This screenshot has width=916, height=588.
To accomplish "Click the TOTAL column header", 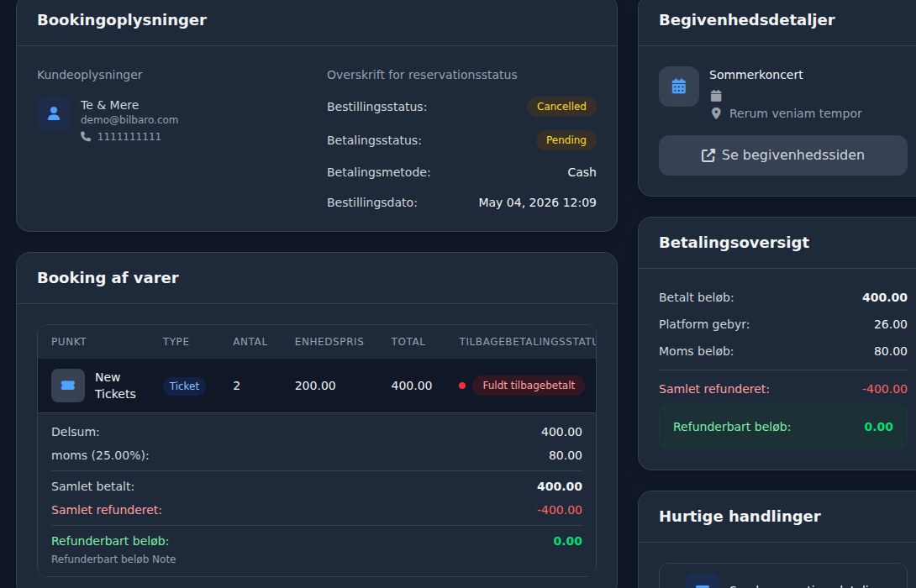I will point(408,342).
